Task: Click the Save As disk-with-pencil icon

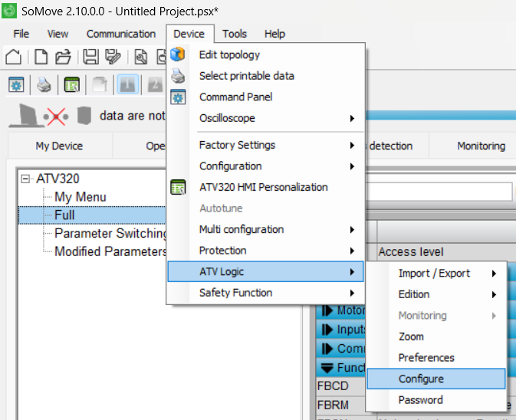Action: coord(113,57)
